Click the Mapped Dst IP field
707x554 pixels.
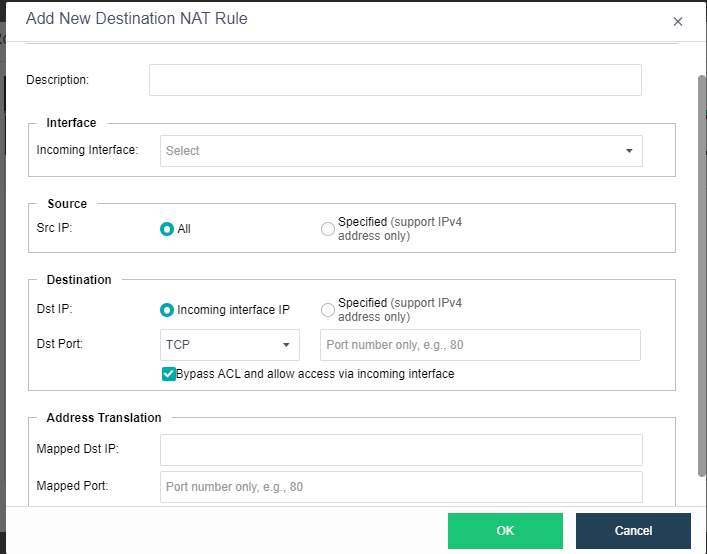point(401,450)
